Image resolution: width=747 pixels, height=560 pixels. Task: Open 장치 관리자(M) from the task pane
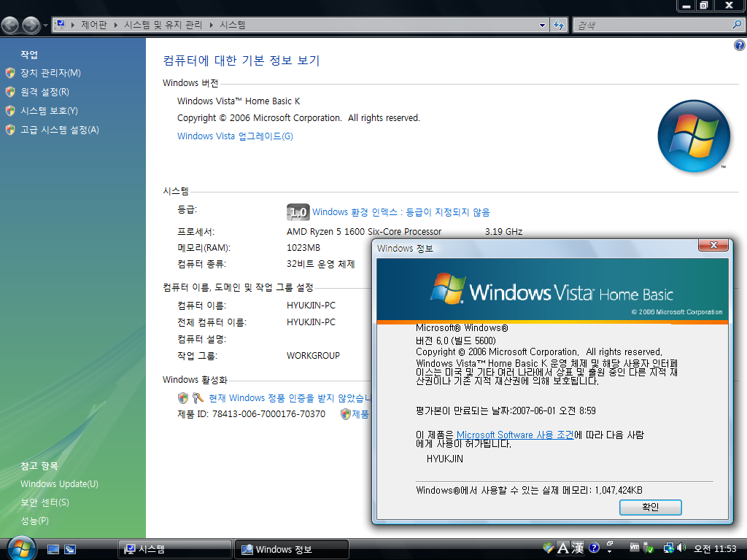pyautogui.click(x=50, y=73)
